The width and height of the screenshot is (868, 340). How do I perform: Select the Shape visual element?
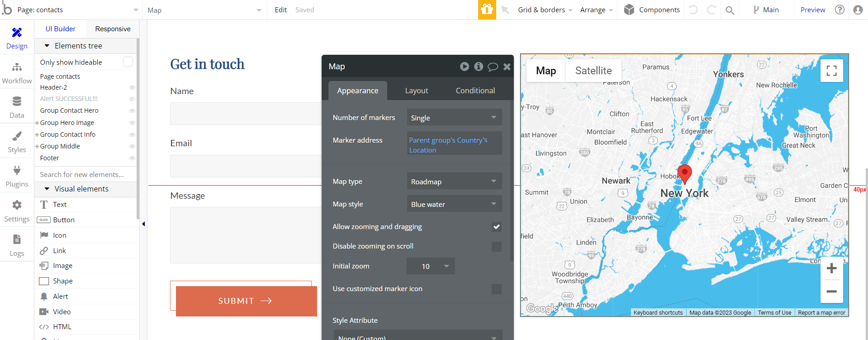(x=86, y=281)
